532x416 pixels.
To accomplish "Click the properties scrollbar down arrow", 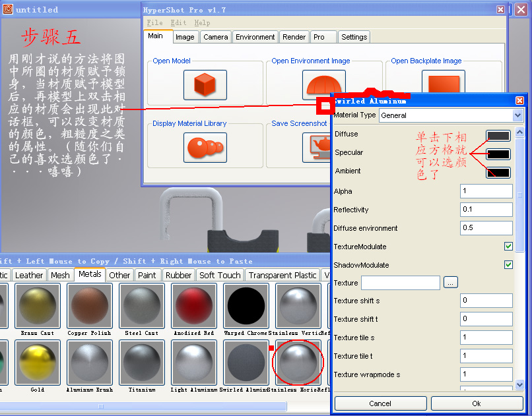I will [519, 384].
